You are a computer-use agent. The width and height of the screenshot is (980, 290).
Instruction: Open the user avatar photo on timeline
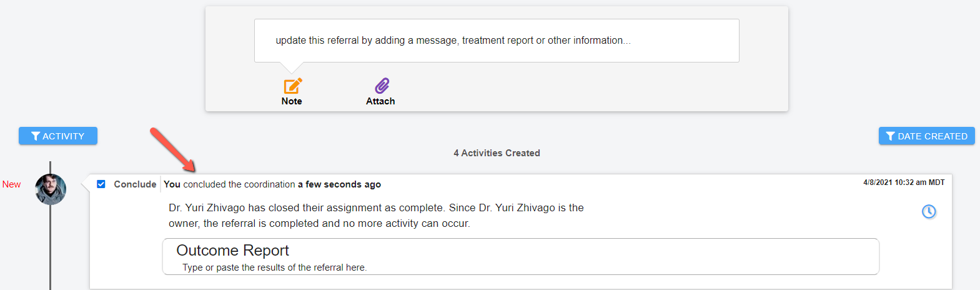coord(51,189)
